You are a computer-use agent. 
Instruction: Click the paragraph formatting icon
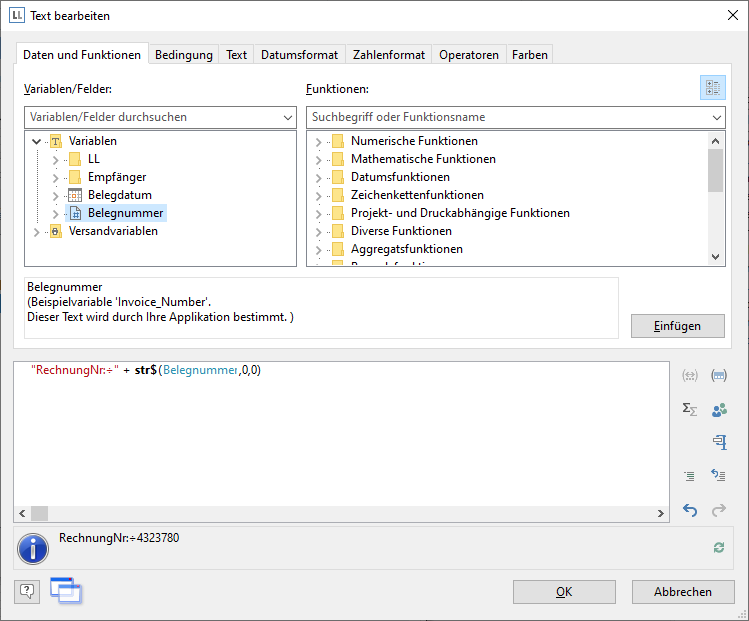pyautogui.click(x=718, y=442)
